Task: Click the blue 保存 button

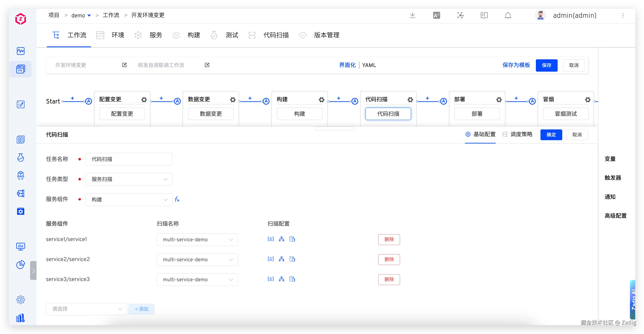Action: tap(546, 65)
